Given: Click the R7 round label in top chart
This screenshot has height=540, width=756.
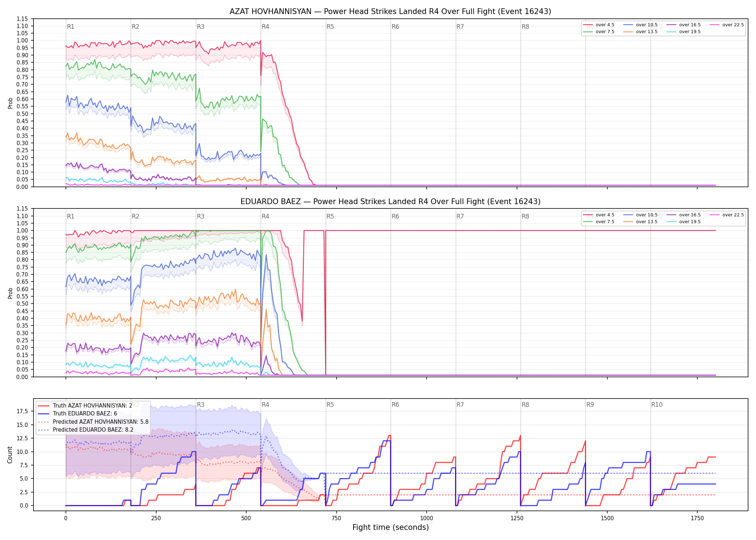Looking at the screenshot, I should [x=460, y=27].
